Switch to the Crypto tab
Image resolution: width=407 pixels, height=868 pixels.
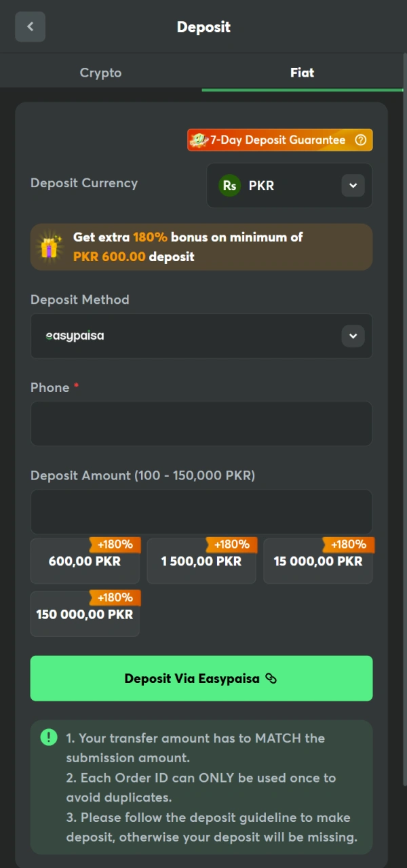click(100, 73)
